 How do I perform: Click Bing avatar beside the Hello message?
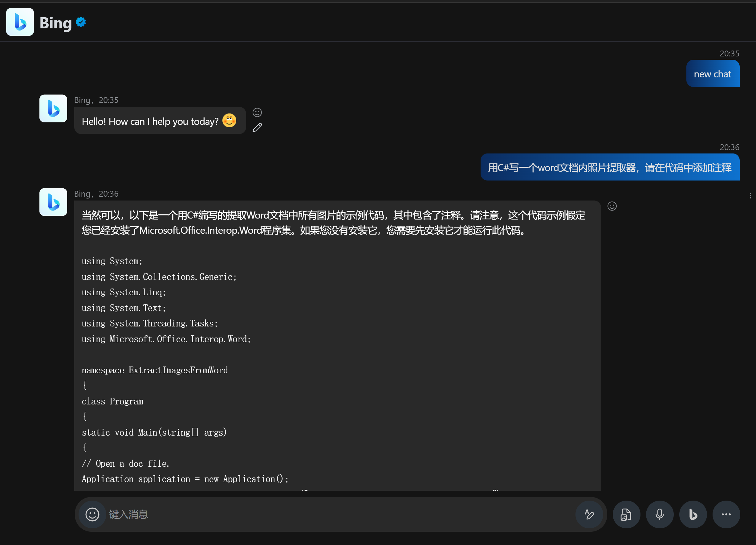coord(53,109)
